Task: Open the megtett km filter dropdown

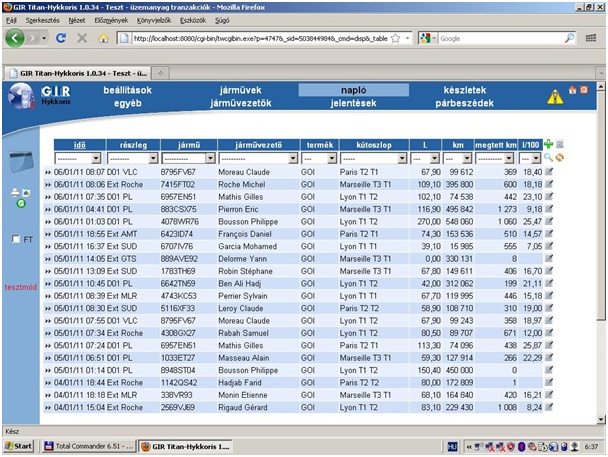Action: (x=509, y=158)
